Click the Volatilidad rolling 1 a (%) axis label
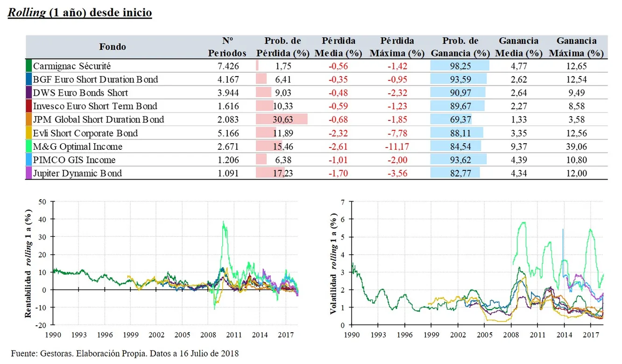This screenshot has width=622, height=364. 333,263
